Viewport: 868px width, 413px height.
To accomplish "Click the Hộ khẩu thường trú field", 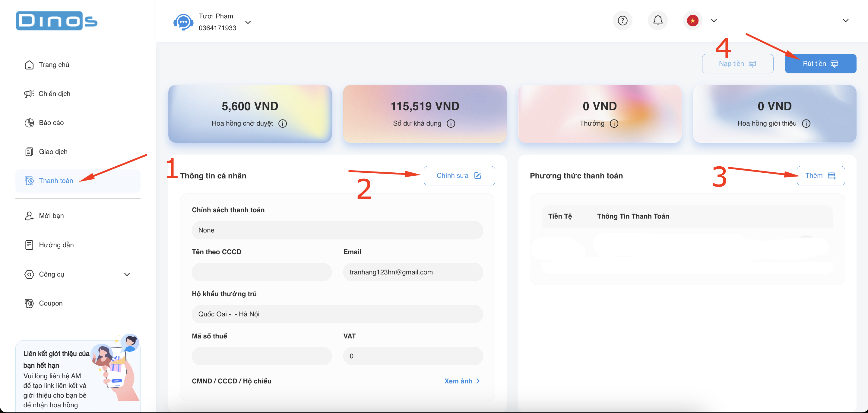I will click(337, 314).
